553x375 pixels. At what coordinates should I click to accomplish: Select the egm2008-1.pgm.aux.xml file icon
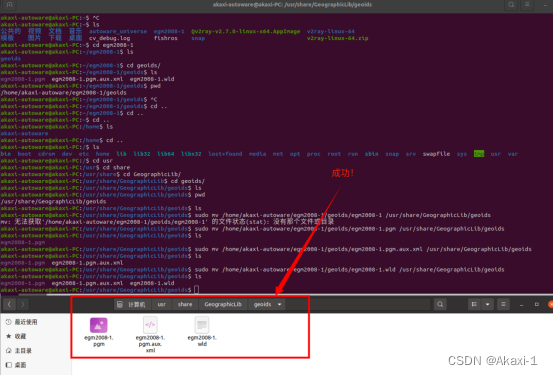(x=150, y=325)
